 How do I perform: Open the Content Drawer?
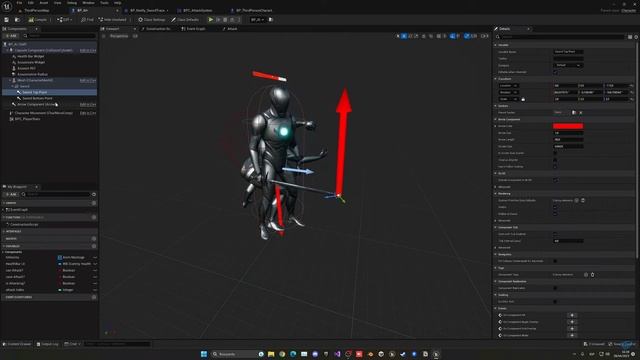pos(17,344)
